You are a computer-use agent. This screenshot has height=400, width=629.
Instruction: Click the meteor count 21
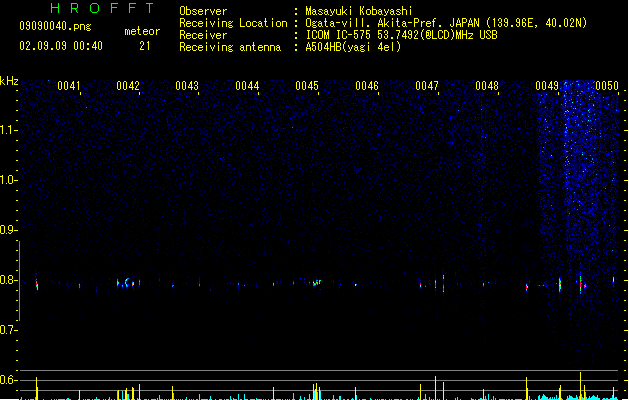(x=144, y=46)
